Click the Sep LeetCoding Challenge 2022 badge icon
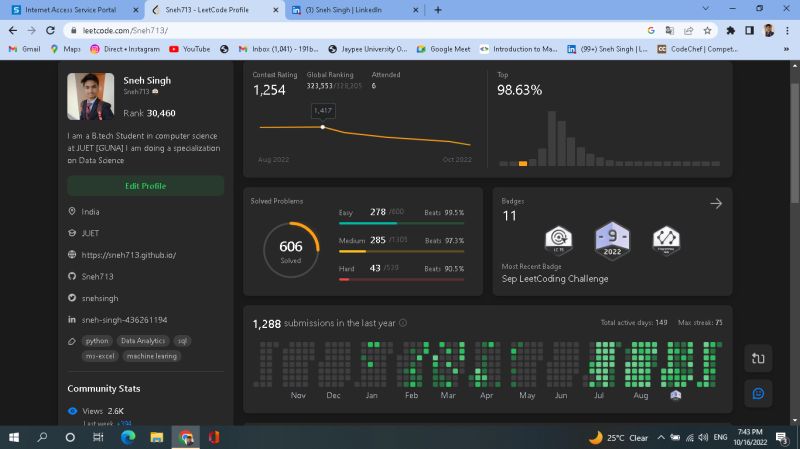800x449 pixels. (612, 240)
